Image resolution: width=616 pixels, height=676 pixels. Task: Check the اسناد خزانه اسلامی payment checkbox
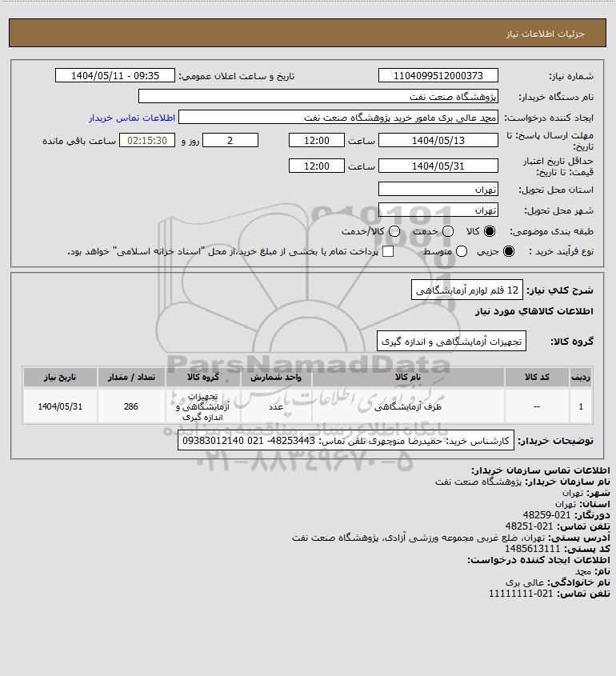[388, 251]
